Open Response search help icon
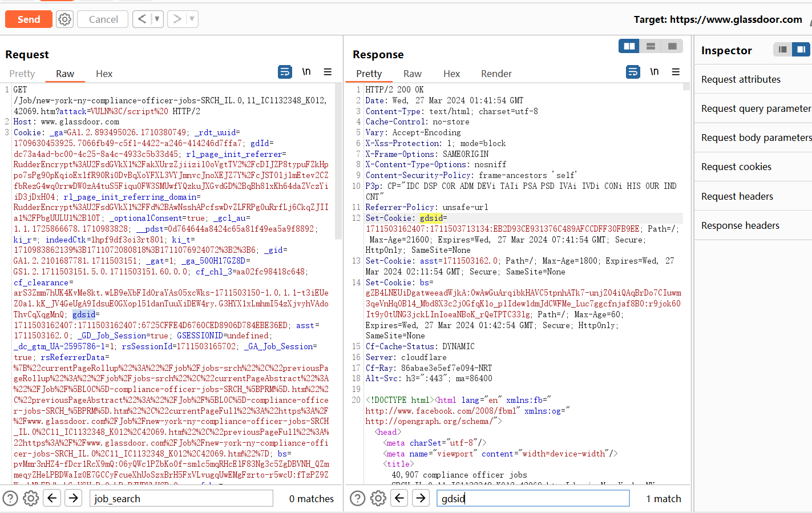The image size is (812, 513). tap(358, 498)
